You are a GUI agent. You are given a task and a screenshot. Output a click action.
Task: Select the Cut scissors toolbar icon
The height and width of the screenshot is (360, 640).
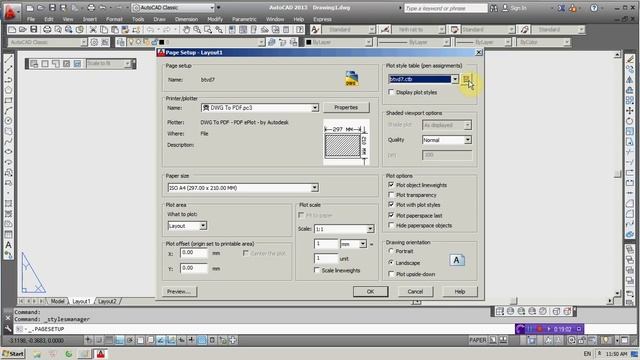point(93,29)
